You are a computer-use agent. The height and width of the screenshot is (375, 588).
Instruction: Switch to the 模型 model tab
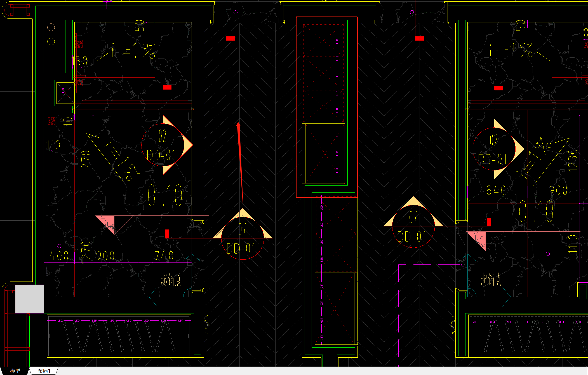click(15, 371)
